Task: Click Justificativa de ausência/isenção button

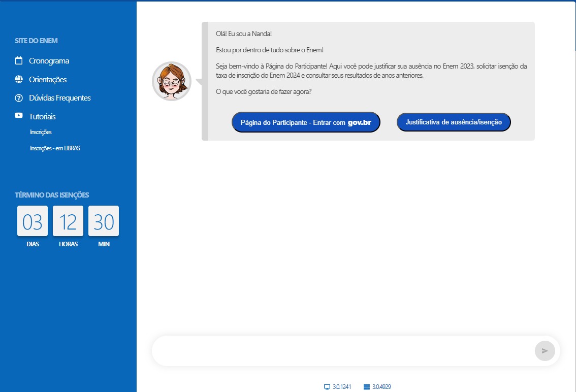Action: point(454,122)
